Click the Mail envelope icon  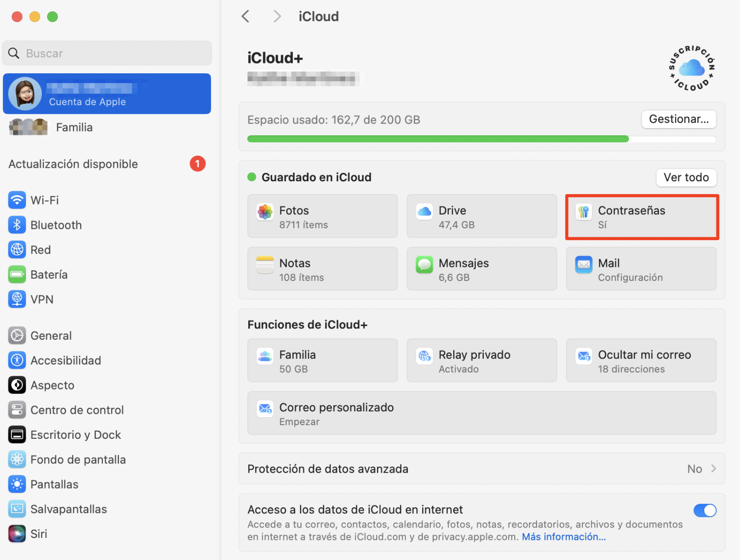point(584,264)
